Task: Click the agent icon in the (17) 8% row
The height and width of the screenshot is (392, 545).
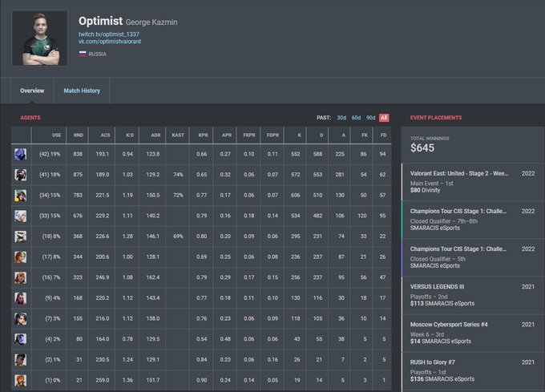Action: click(21, 257)
